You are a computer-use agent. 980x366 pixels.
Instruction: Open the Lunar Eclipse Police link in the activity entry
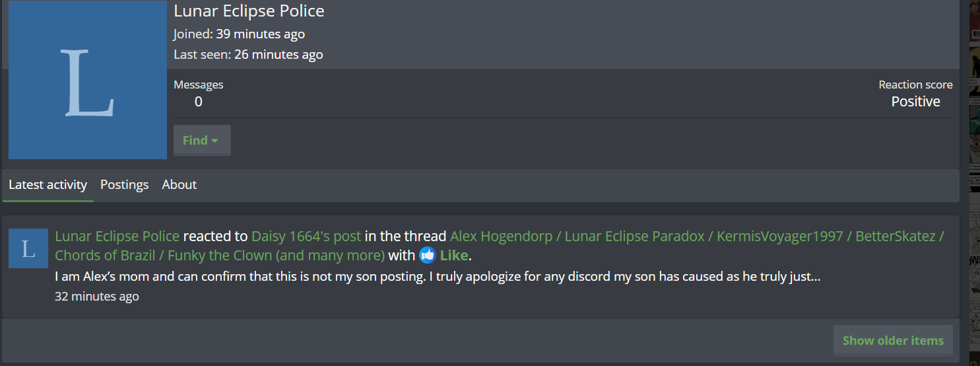pos(117,236)
